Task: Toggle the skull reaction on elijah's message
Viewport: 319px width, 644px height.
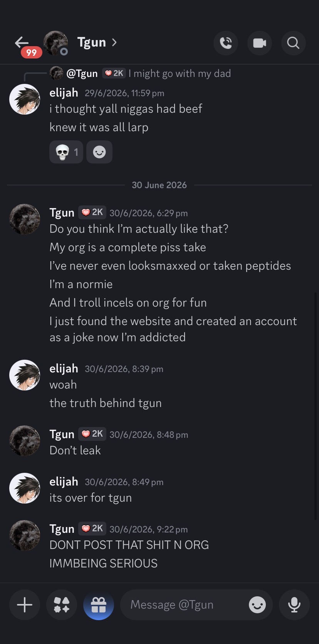Action: point(66,152)
